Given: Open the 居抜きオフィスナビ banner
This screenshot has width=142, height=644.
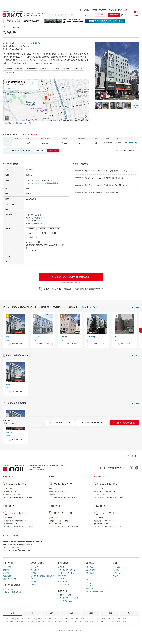Looking at the screenshot, I should point(23,21).
